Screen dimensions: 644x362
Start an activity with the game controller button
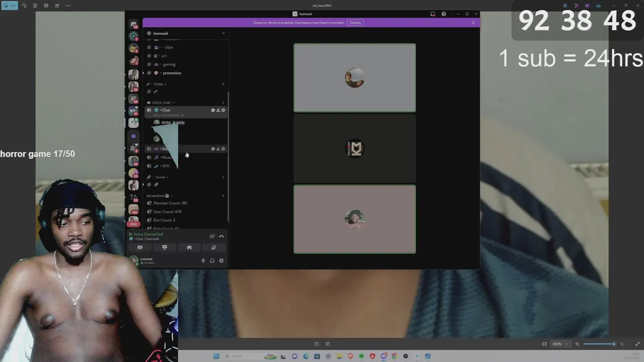(189, 247)
